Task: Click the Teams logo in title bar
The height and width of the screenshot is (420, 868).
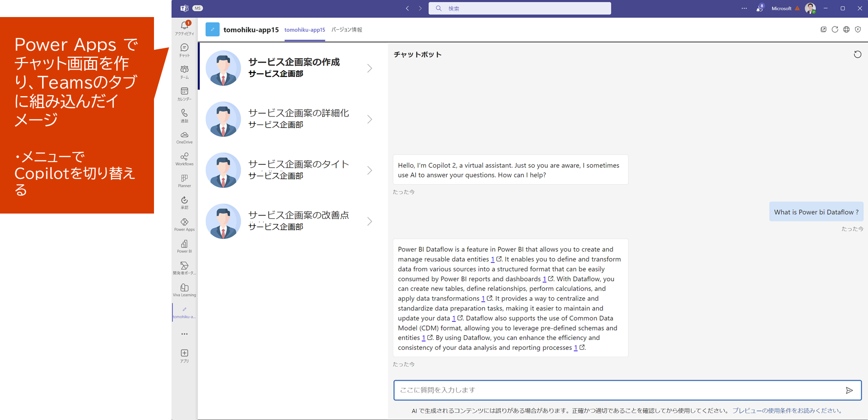Action: 184,8
